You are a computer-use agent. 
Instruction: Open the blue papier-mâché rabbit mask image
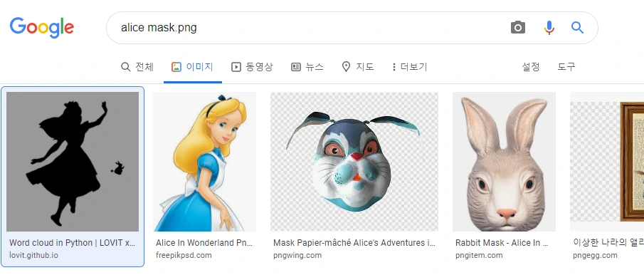tap(354, 162)
